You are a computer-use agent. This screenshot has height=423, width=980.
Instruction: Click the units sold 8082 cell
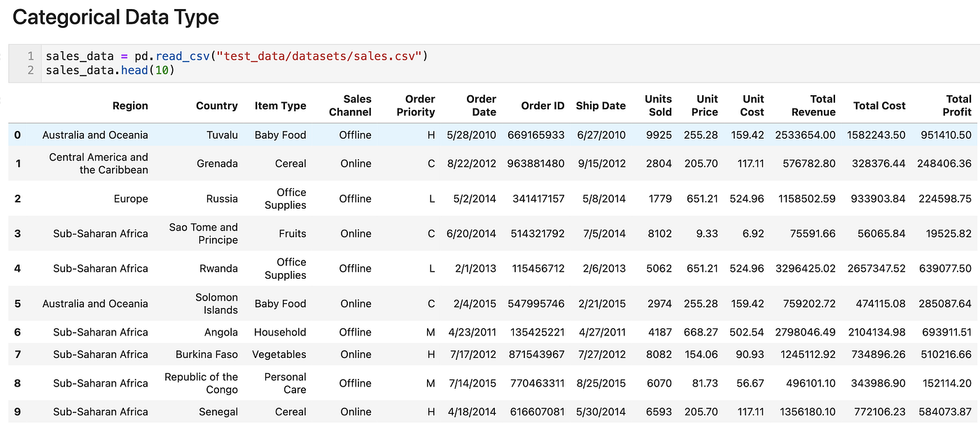coord(659,354)
